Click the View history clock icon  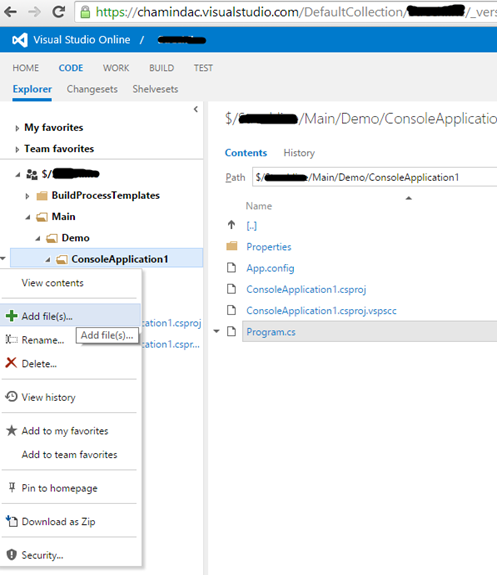pyautogui.click(x=11, y=396)
